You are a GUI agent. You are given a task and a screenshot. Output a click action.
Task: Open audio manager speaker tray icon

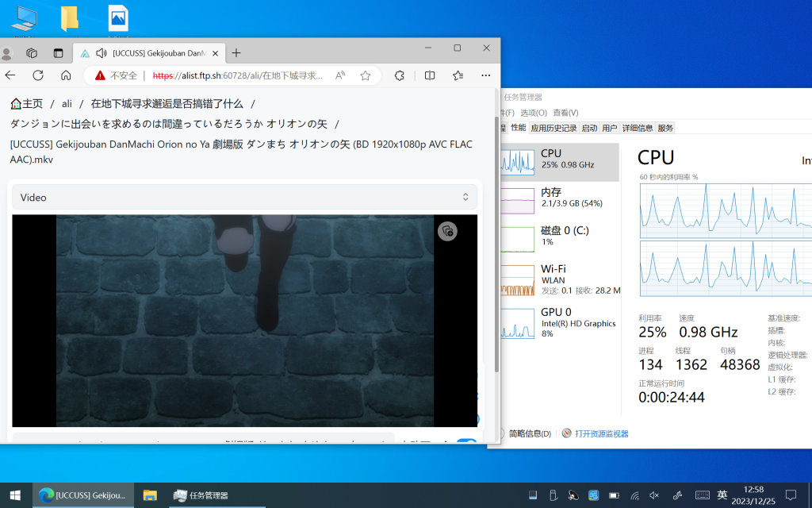click(573, 495)
